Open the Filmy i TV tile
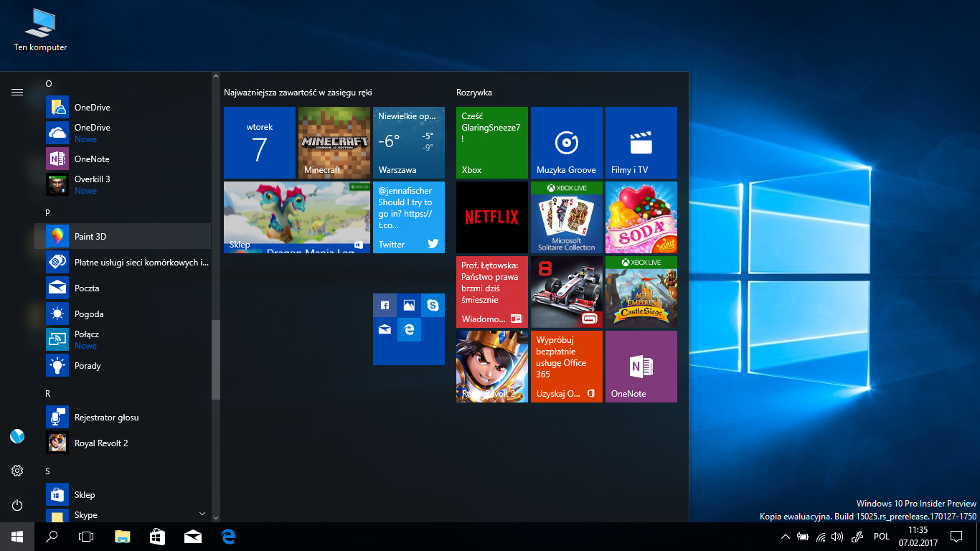The image size is (980, 551). tap(641, 143)
